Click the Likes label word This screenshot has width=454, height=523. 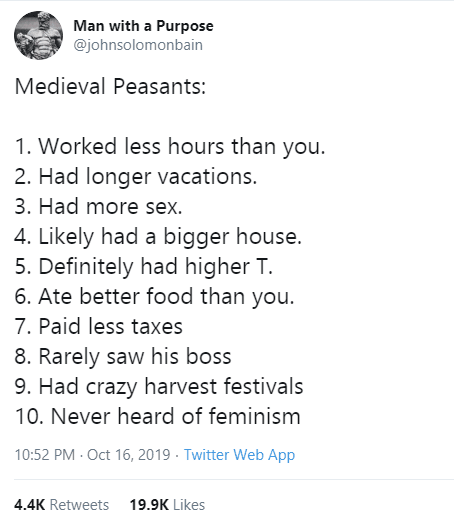(x=189, y=505)
